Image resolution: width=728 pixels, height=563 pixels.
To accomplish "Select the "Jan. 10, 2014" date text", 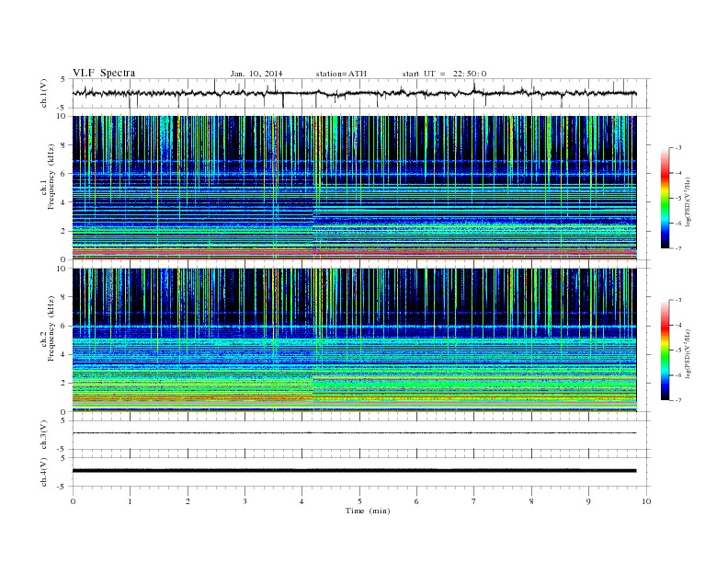I will click(256, 74).
